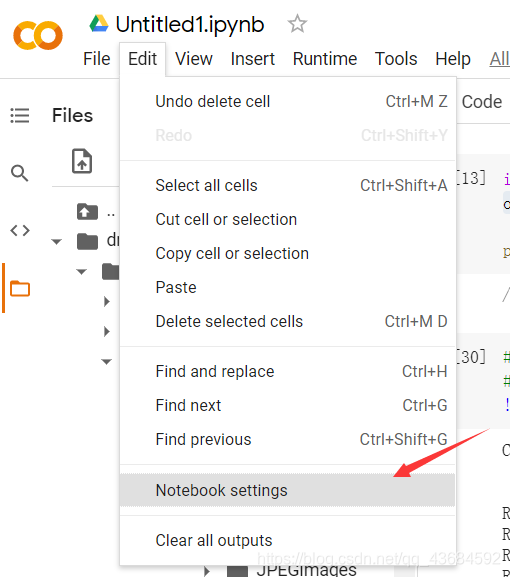Click the upload file icon
The height and width of the screenshot is (577, 510).
click(82, 161)
